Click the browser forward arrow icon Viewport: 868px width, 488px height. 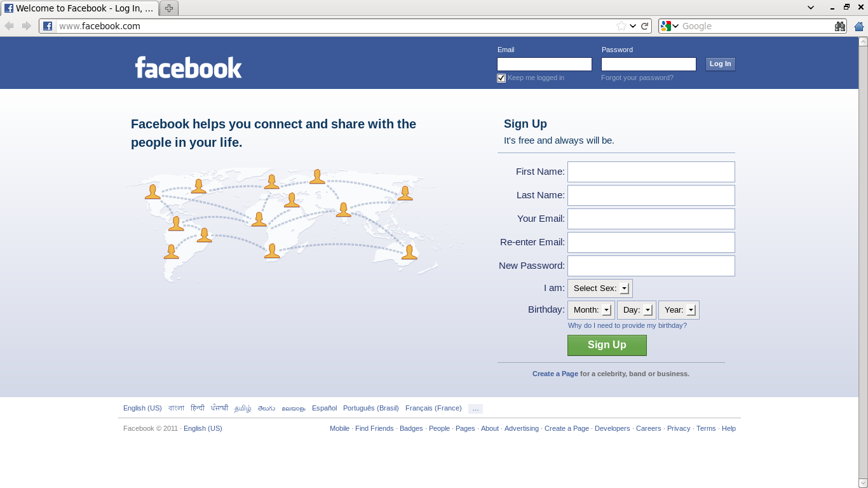pyautogui.click(x=27, y=26)
